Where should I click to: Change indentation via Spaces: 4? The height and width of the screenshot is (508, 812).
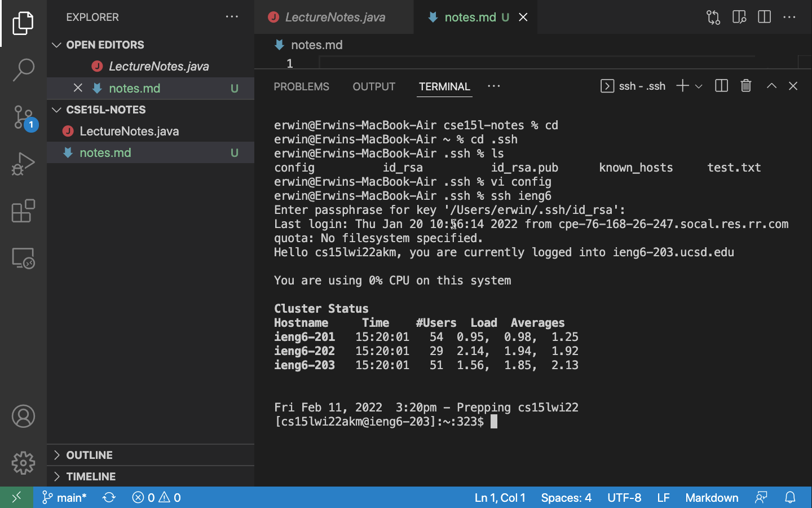[x=566, y=497]
